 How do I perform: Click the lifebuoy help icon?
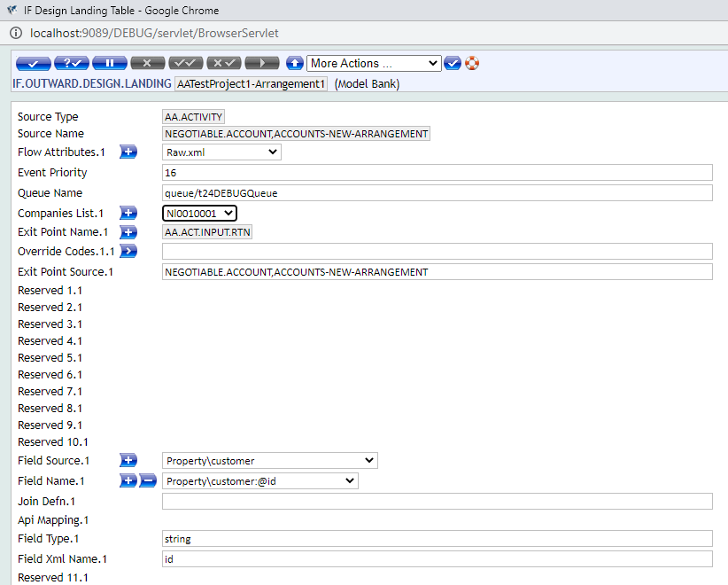point(472,64)
